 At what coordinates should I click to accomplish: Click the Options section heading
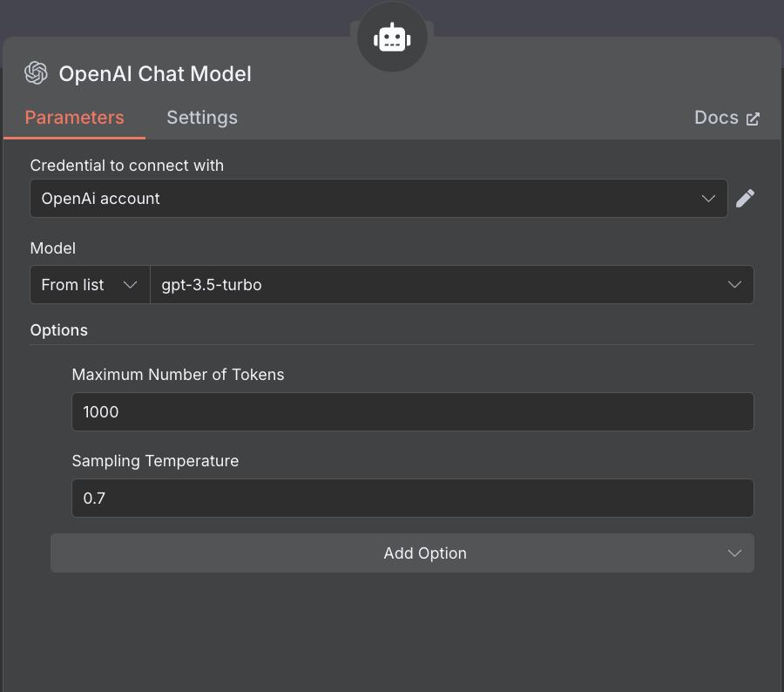(x=59, y=330)
